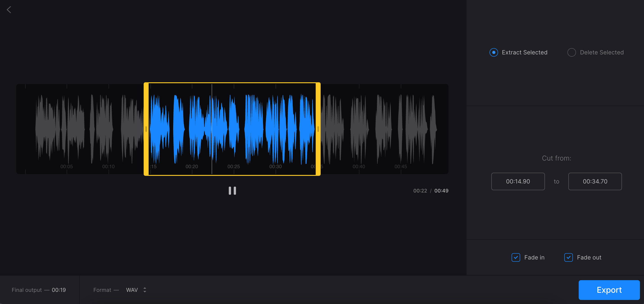Image resolution: width=644 pixels, height=304 pixels.
Task: Click waveform at the 00:25 marker
Action: click(x=234, y=129)
